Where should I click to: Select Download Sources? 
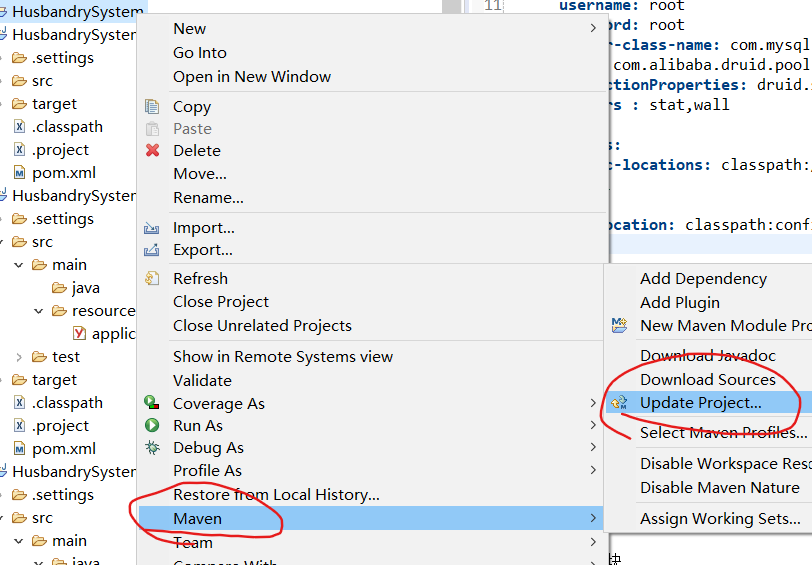[x=708, y=380]
